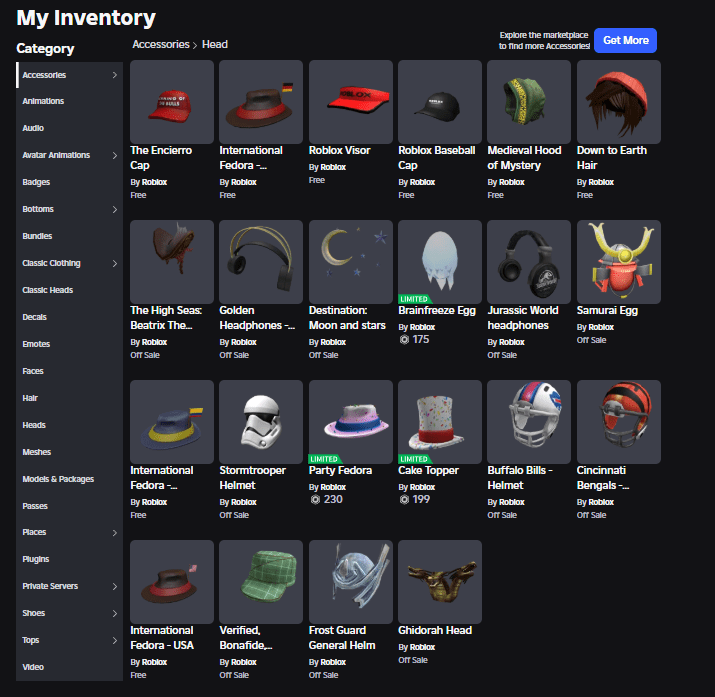Screen dimensions: 715x697
Task: Expand the Accessories category chevron
Action: [114, 75]
